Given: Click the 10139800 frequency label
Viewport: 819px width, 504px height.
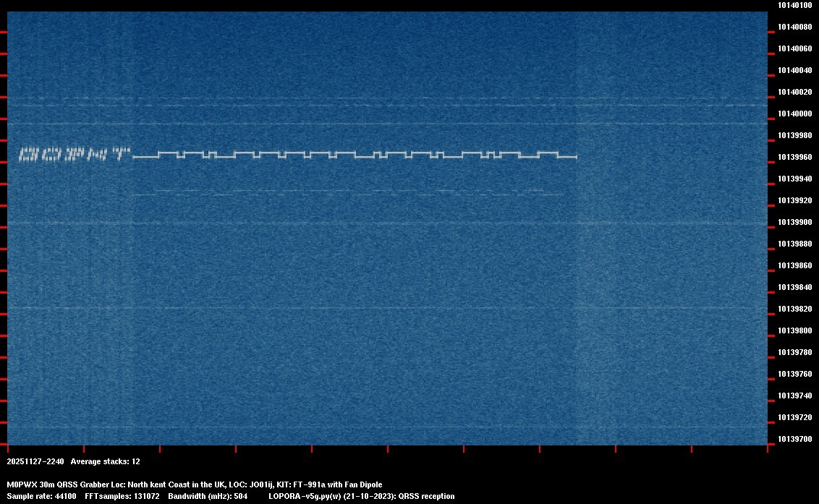Looking at the screenshot, I should 794,329.
